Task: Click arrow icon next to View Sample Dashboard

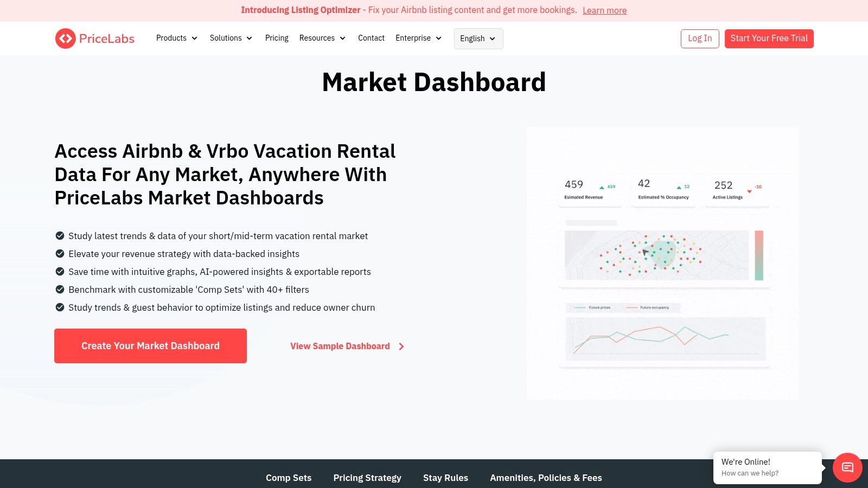Action: tap(401, 346)
